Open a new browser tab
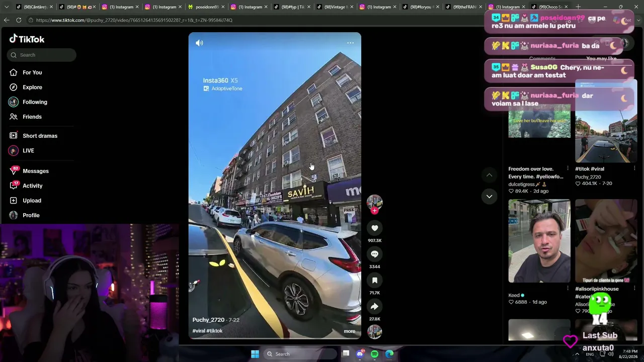 coord(578,7)
